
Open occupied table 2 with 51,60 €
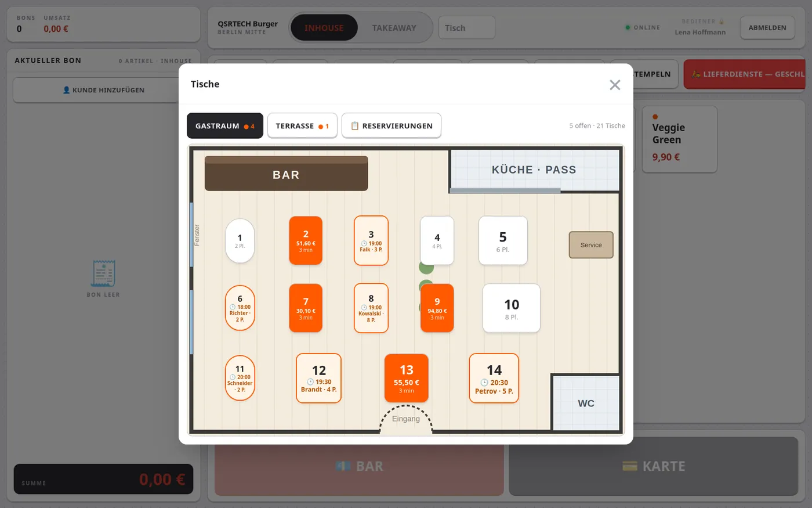pos(306,240)
